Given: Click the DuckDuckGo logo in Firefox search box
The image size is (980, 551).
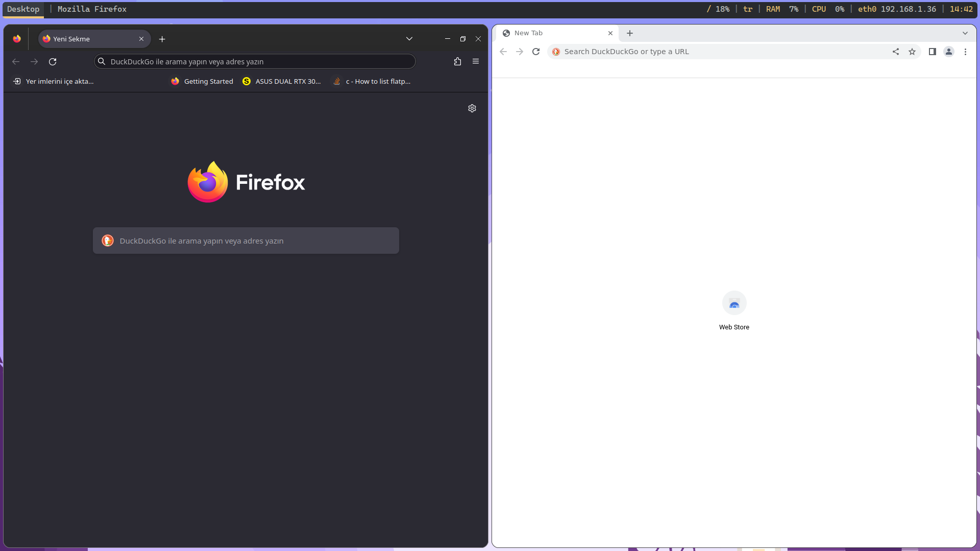Looking at the screenshot, I should point(108,241).
